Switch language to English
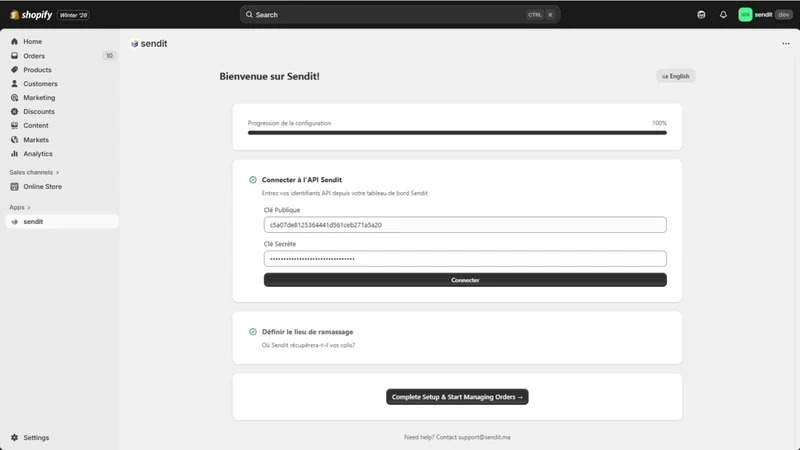 point(676,76)
